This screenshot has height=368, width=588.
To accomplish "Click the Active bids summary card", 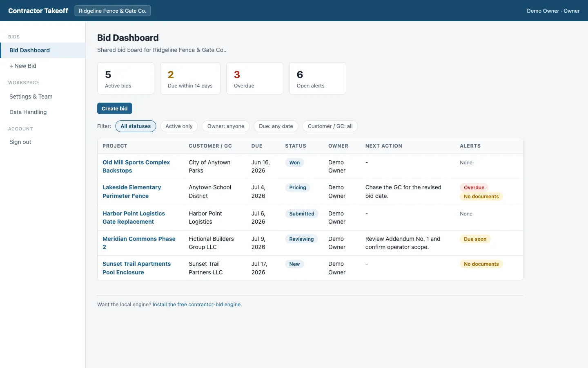I will click(x=126, y=78).
